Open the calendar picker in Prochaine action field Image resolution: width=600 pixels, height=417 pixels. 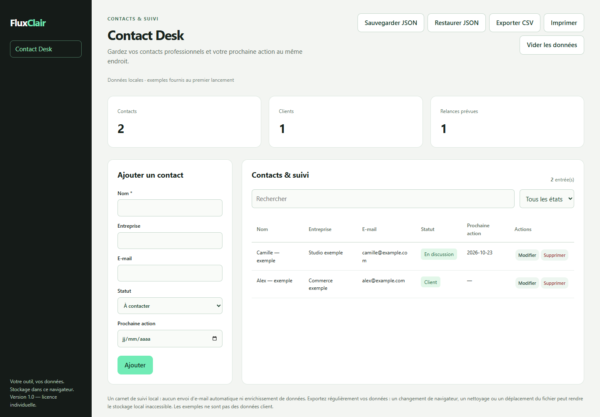[214, 339]
